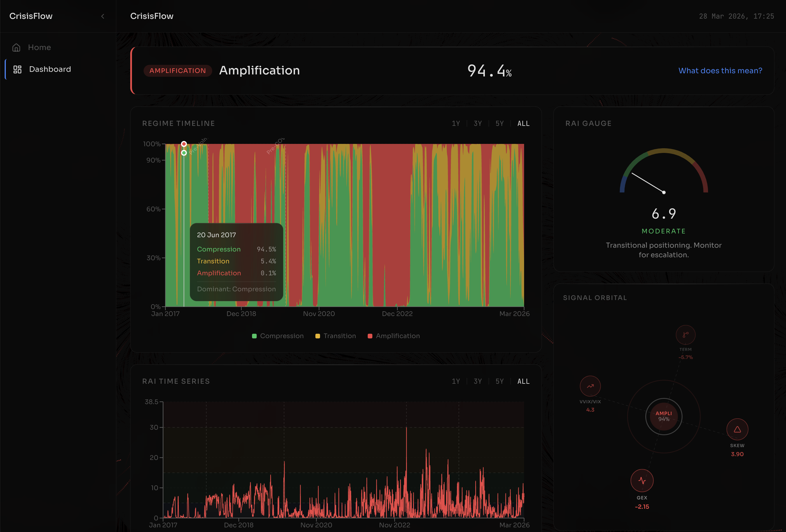
Task: Select the VVIX/VIX signal node icon
Action: pyautogui.click(x=590, y=386)
